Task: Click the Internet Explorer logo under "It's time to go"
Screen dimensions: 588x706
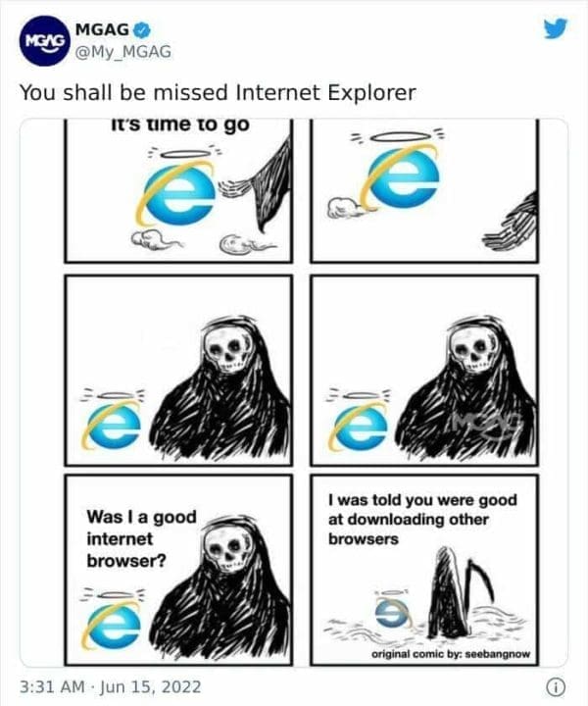Action: click(177, 193)
